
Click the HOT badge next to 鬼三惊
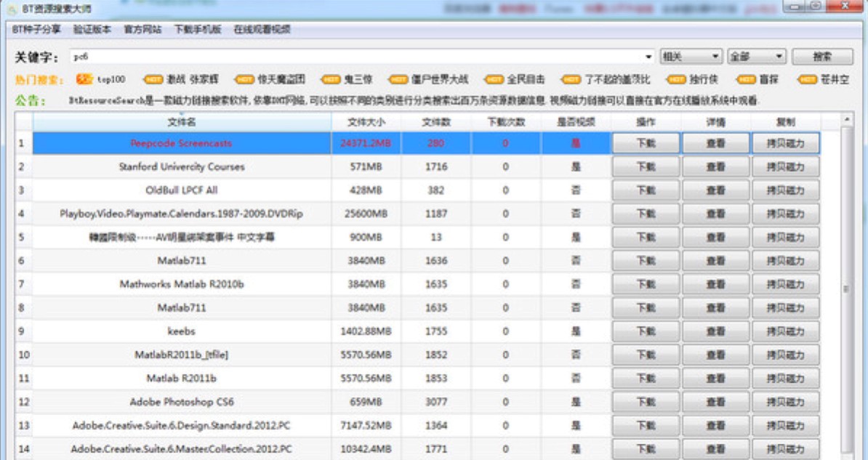[x=332, y=79]
